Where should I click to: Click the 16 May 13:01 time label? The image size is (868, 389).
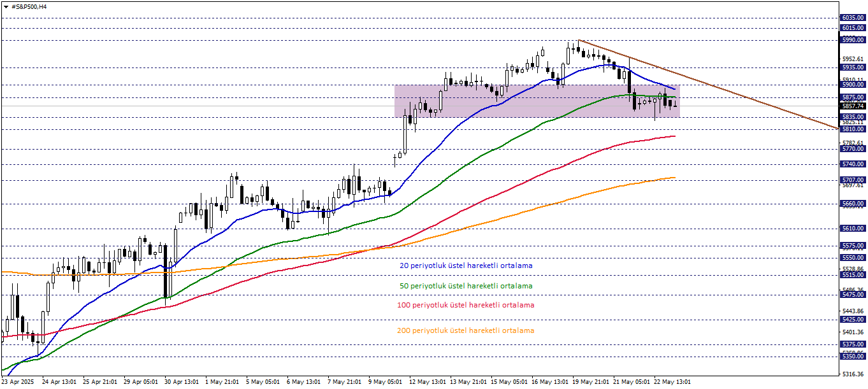coord(550,383)
